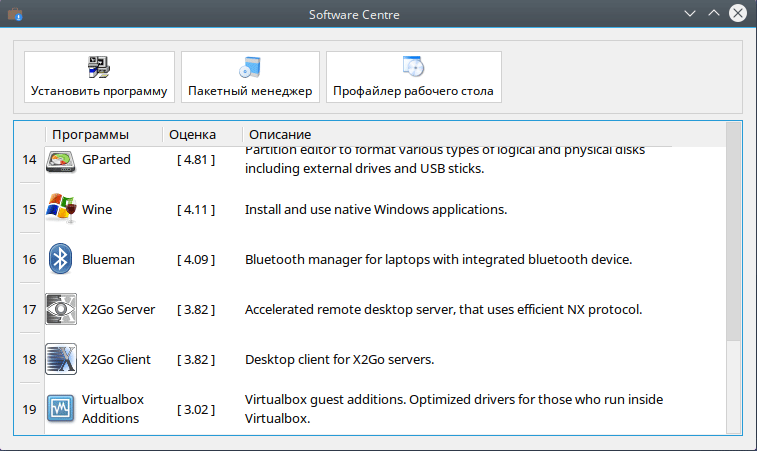
Task: Select the Wine application icon
Action: point(61,210)
